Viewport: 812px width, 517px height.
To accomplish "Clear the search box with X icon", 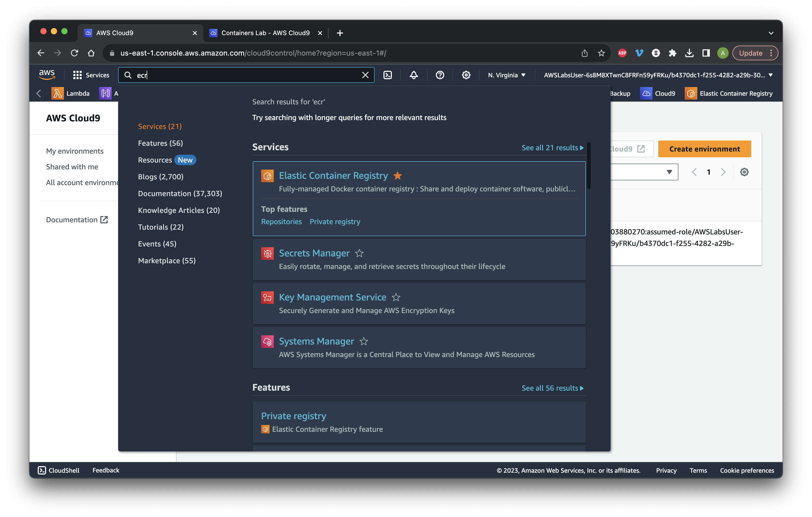I will (365, 75).
